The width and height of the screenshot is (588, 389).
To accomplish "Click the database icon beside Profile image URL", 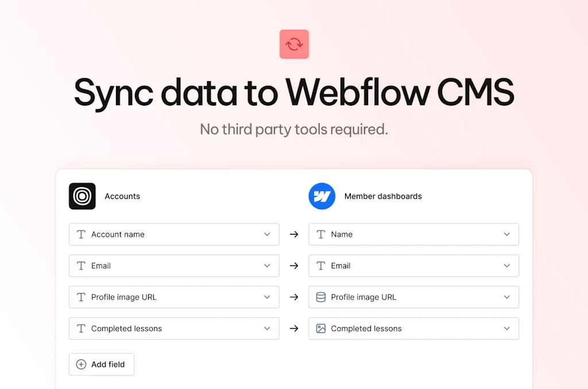I will pos(321,297).
